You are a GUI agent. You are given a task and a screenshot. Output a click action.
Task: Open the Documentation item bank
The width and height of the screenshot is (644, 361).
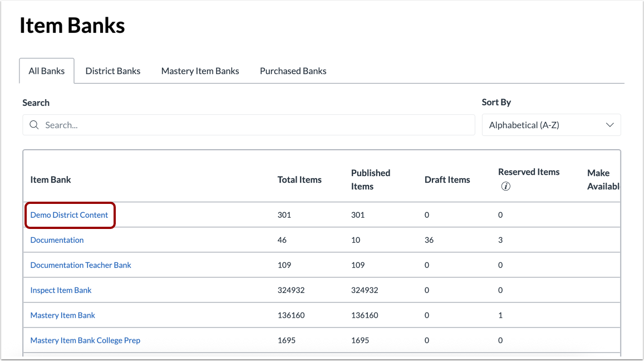(x=57, y=240)
